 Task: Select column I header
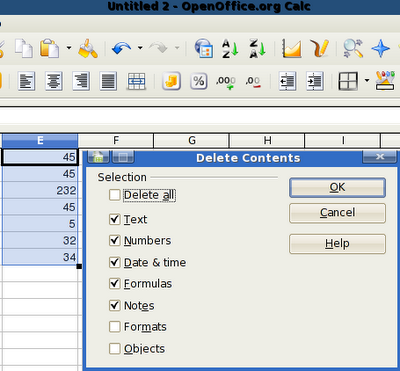pyautogui.click(x=343, y=140)
